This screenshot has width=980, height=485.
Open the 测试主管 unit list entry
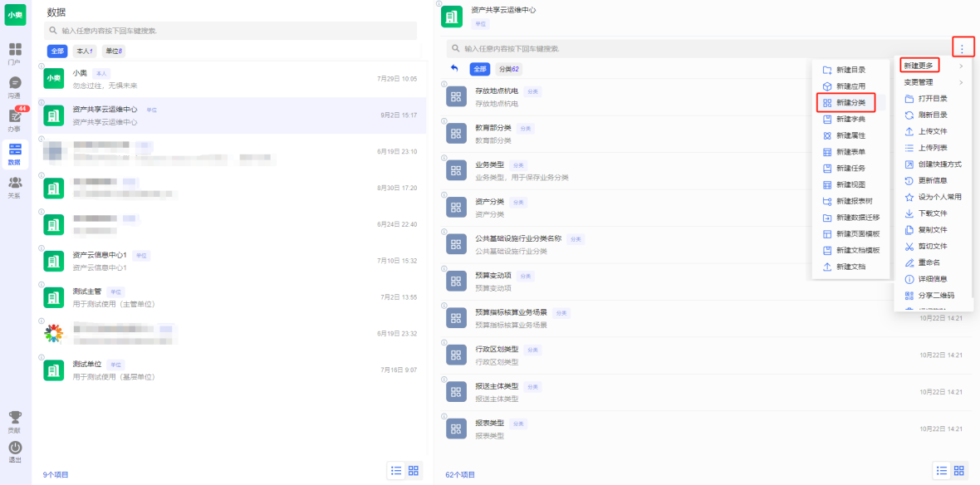(x=233, y=297)
